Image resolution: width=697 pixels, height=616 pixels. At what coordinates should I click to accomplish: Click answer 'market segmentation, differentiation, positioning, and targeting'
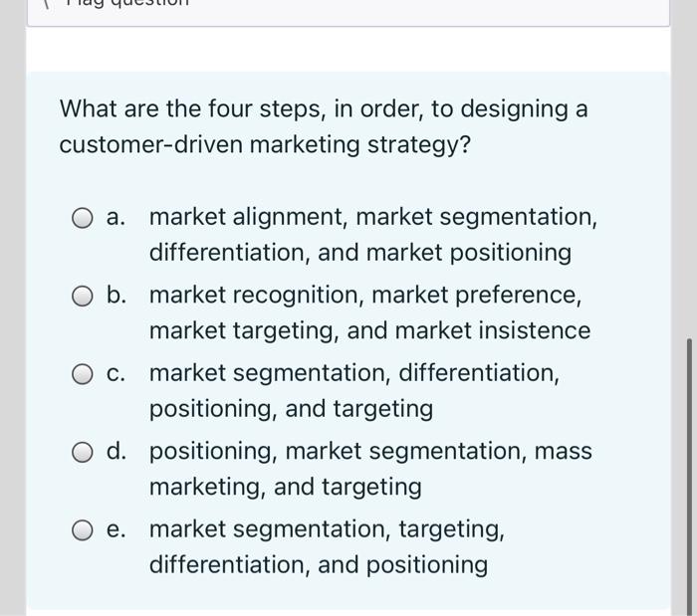[353, 391]
